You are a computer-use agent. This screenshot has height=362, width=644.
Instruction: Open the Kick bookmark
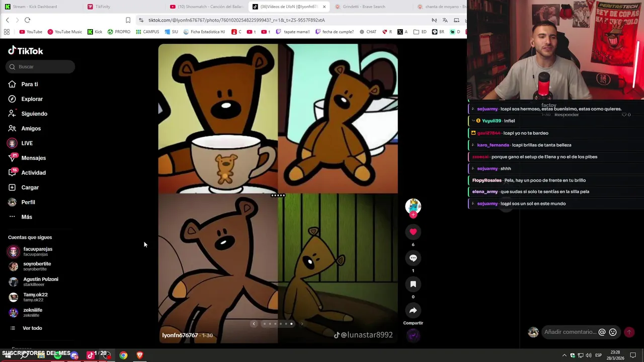(95, 32)
